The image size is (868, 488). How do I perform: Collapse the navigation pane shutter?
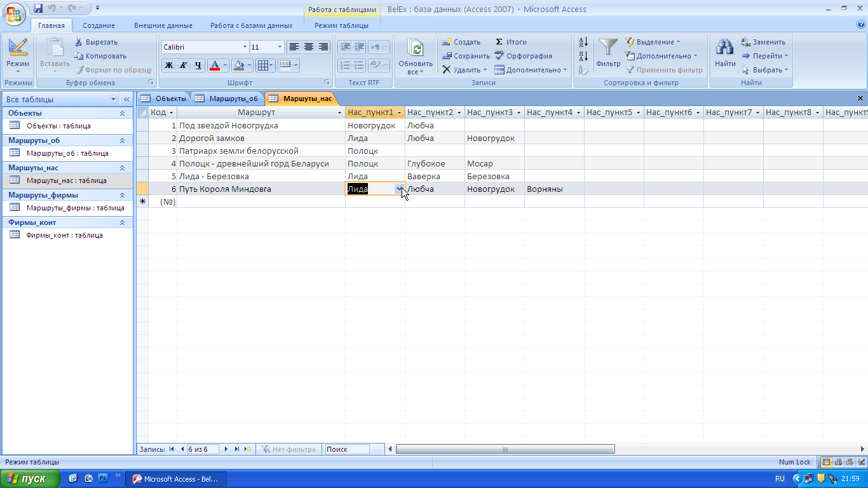pyautogui.click(x=126, y=99)
